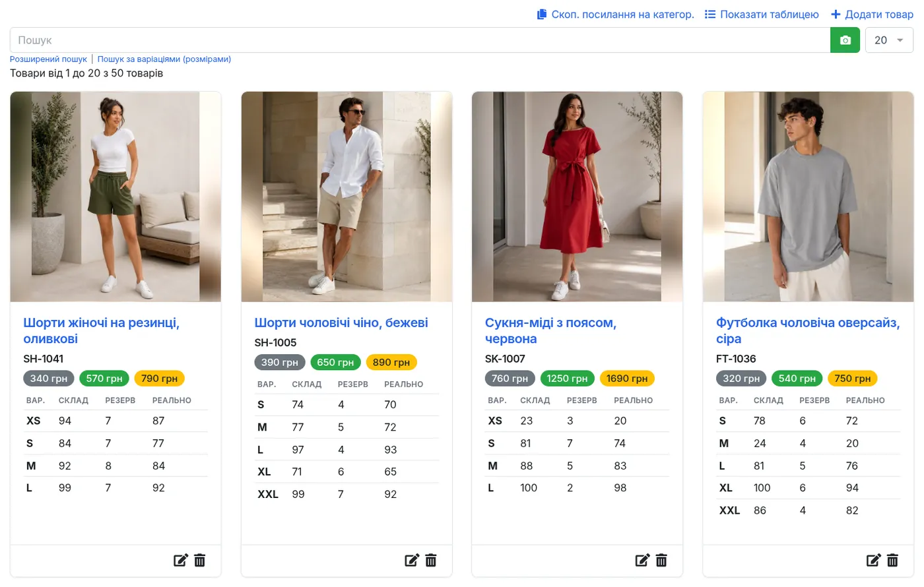Image resolution: width=924 pixels, height=587 pixels.
Task: Select the 890 грн price badge
Action: pos(391,362)
